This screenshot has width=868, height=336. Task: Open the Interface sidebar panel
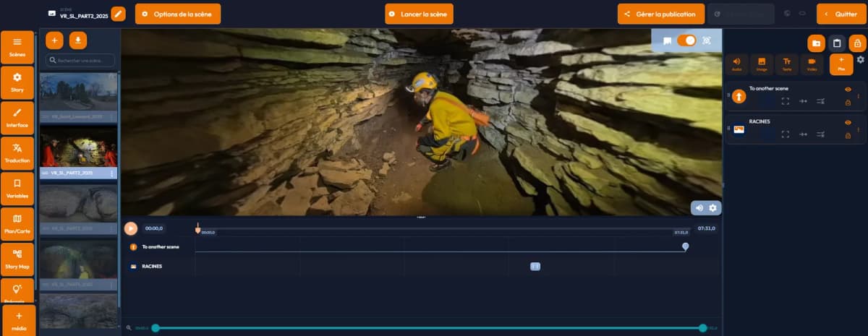[17, 117]
